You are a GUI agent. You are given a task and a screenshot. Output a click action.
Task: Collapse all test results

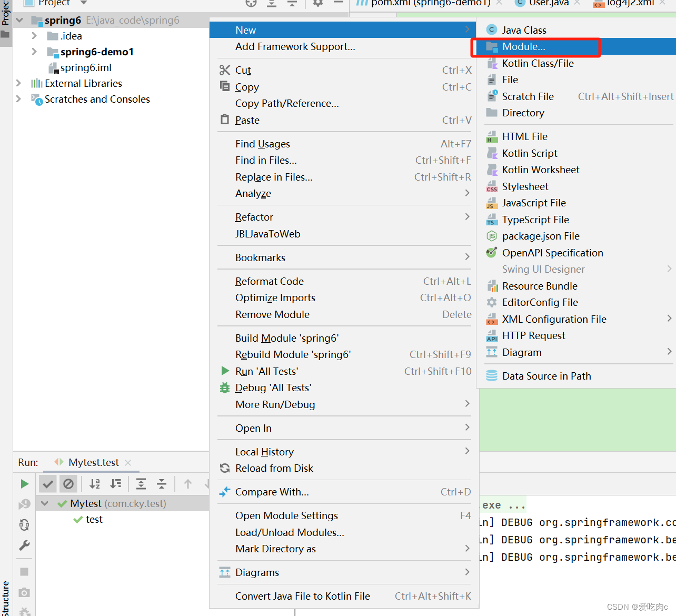(x=162, y=483)
